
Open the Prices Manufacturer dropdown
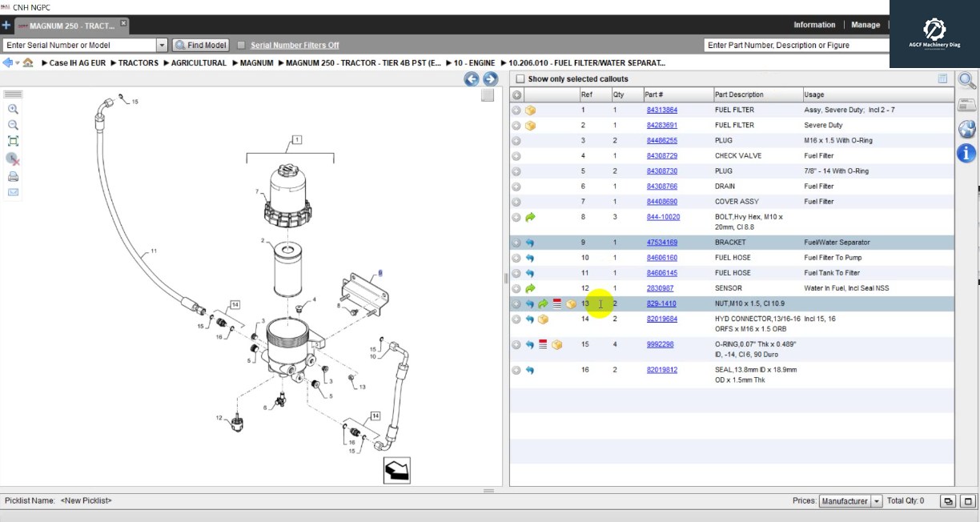(877, 501)
